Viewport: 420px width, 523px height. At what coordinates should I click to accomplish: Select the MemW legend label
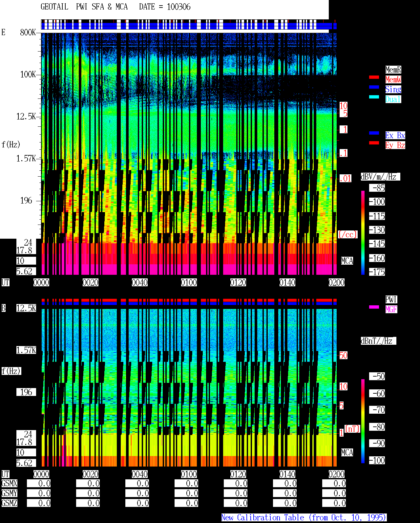pos(393,79)
